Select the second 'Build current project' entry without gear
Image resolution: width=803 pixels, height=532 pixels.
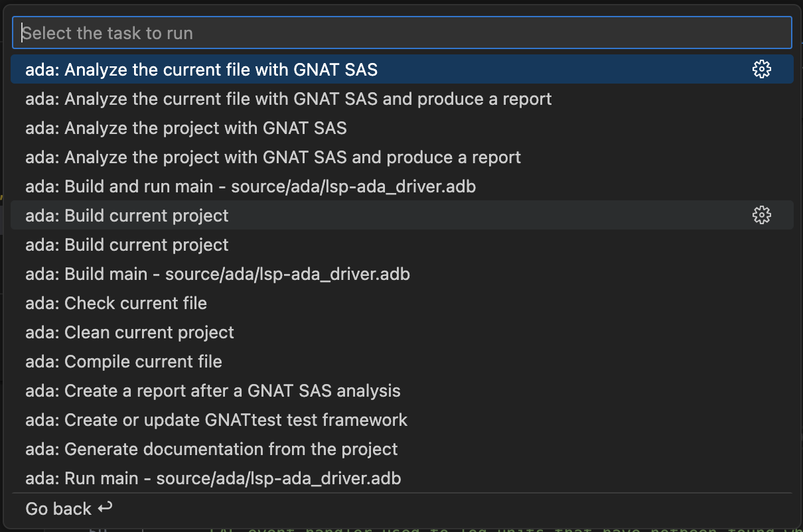click(x=402, y=245)
